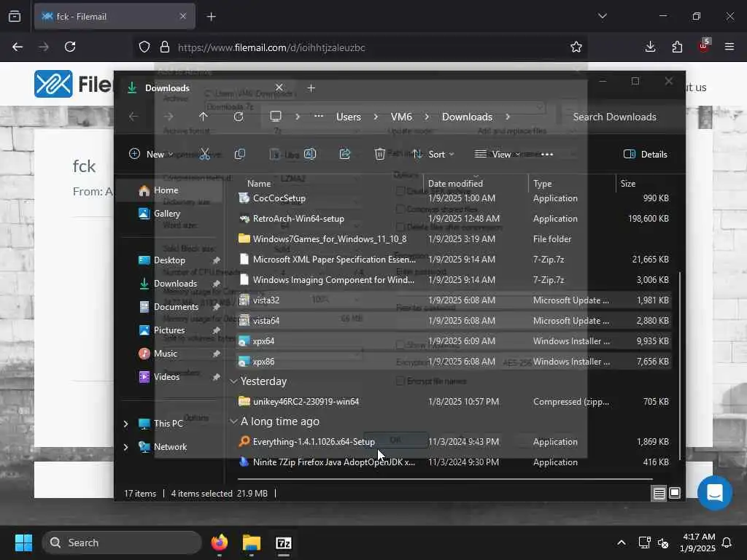
Task: Click the uBlock extension icon in Firefox
Action: (704, 46)
